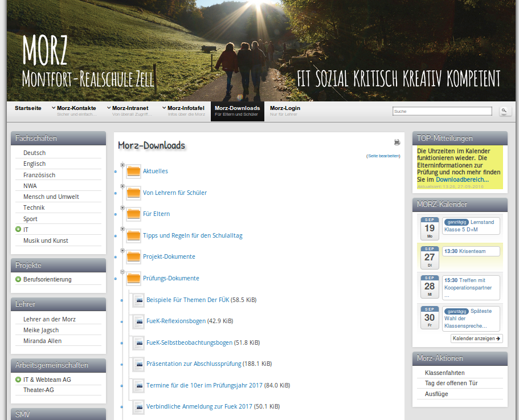The width and height of the screenshot is (519, 420).
Task: Open the 13:30 Krisenteam event
Action: [471, 251]
